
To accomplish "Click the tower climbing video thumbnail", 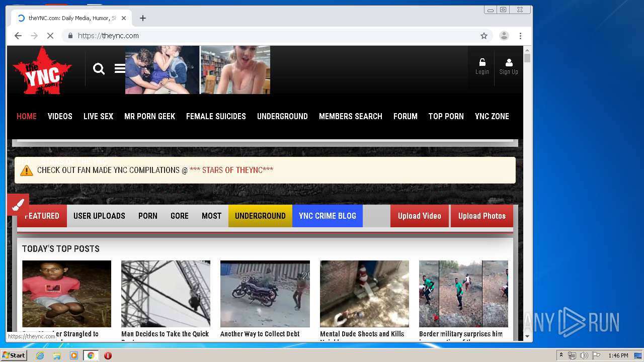I will 166,294.
